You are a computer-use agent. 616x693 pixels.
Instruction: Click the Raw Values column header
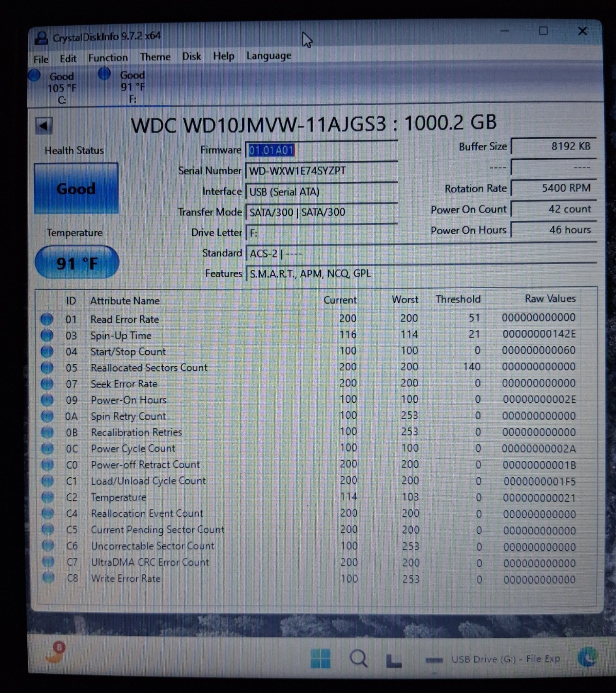550,298
